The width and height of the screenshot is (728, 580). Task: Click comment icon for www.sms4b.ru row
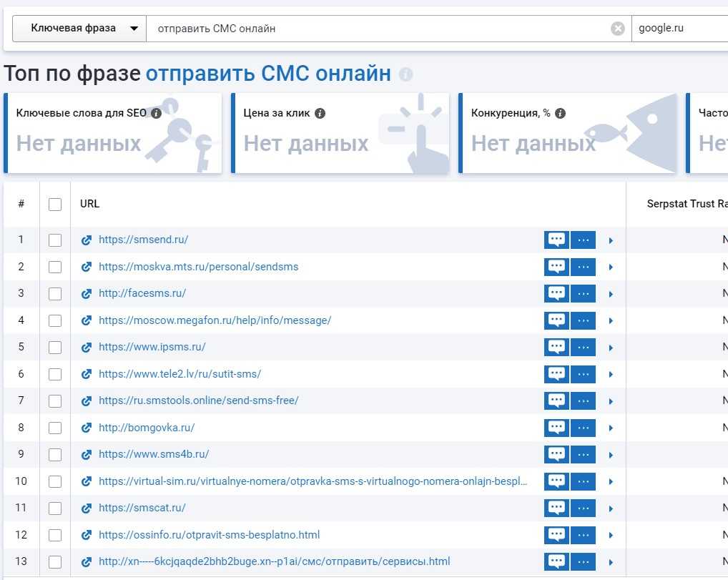[556, 455]
